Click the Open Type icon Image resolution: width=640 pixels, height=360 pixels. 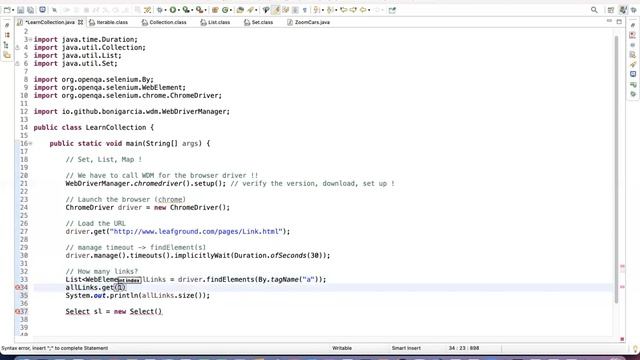point(240,10)
